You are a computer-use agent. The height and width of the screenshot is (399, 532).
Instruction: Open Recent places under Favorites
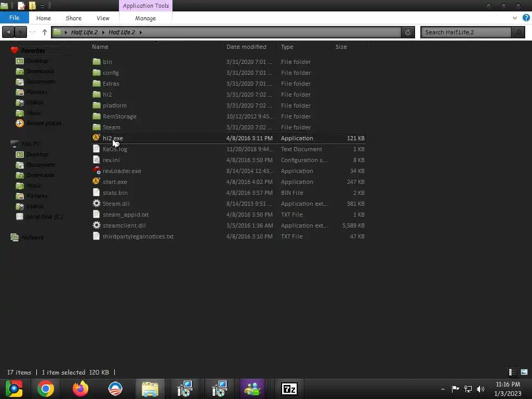point(44,123)
